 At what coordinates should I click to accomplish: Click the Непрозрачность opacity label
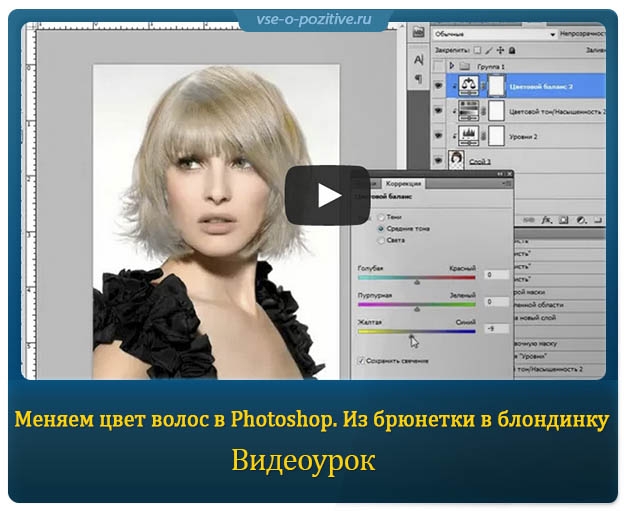(x=582, y=34)
